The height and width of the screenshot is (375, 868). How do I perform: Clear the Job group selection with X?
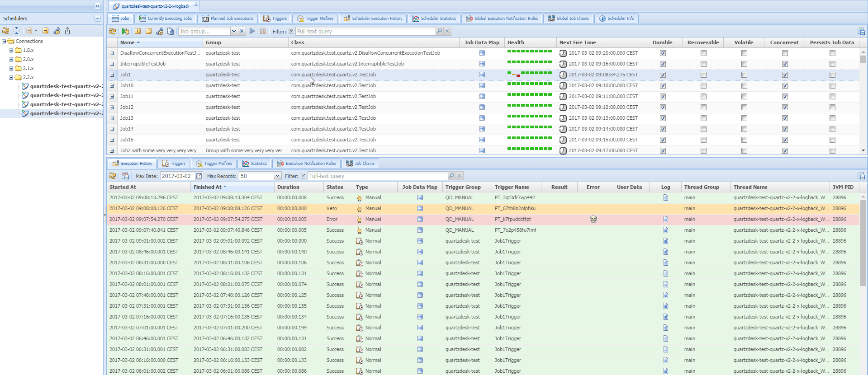point(242,31)
